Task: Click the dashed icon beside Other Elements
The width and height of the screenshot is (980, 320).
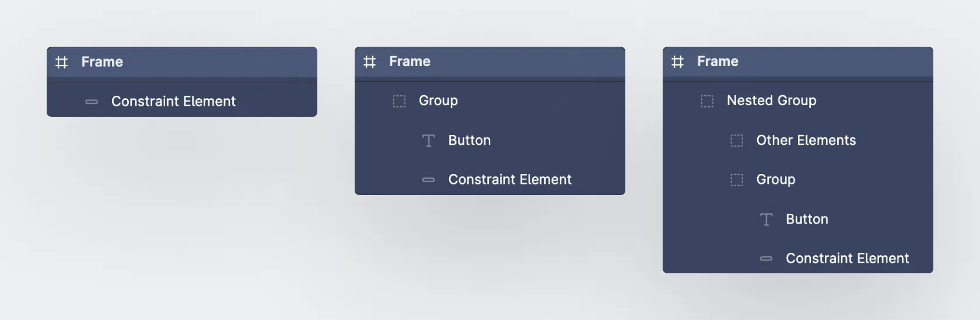Action: 737,141
